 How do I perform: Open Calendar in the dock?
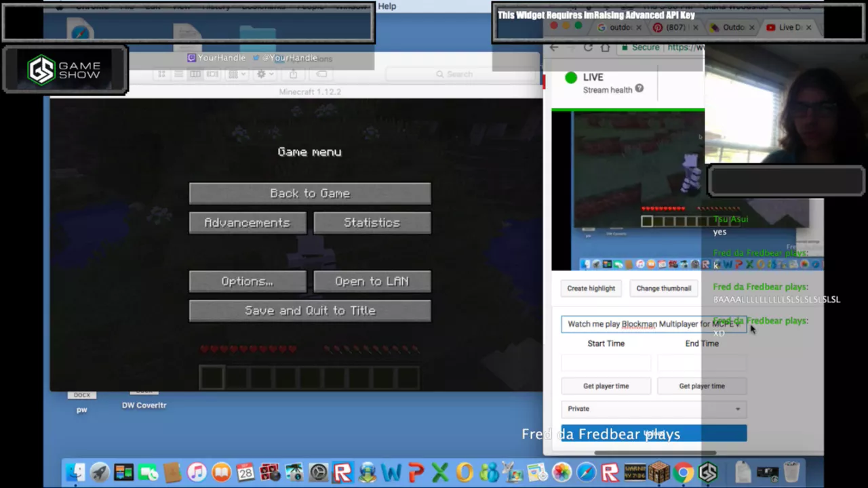(x=245, y=472)
